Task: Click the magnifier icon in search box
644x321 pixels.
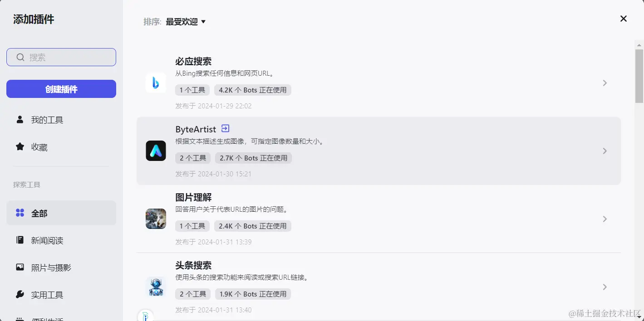Action: point(20,57)
